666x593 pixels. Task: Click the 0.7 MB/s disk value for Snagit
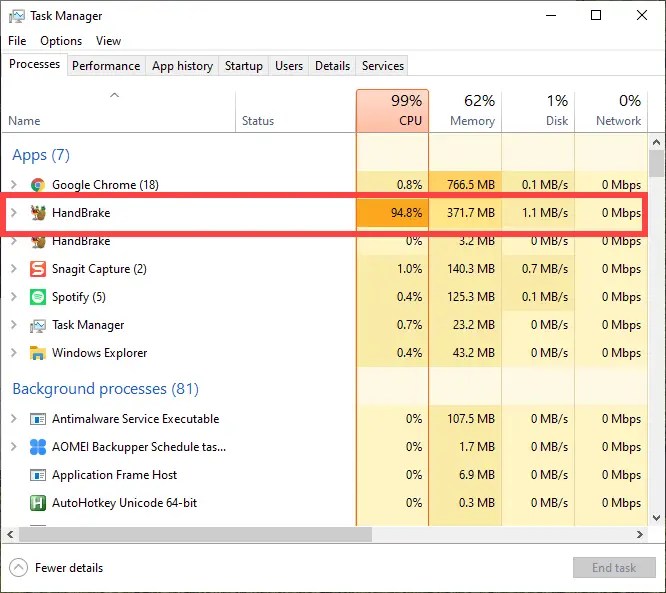pyautogui.click(x=545, y=268)
